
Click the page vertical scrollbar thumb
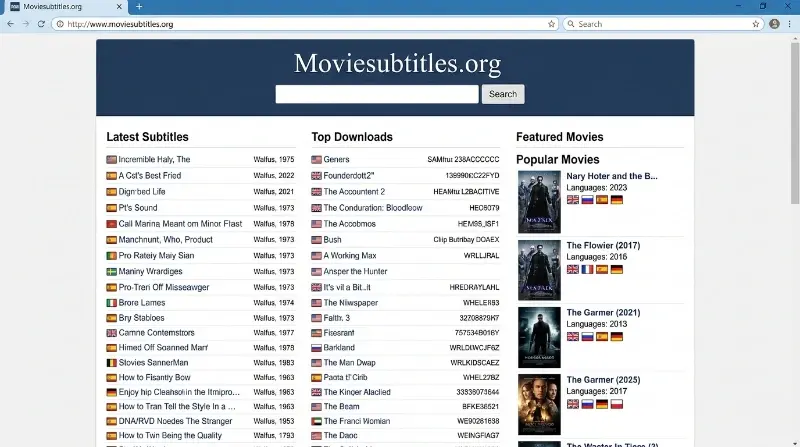click(795, 122)
